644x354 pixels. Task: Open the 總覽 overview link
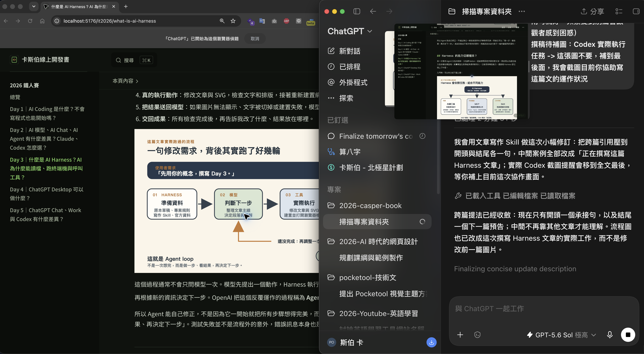click(15, 97)
